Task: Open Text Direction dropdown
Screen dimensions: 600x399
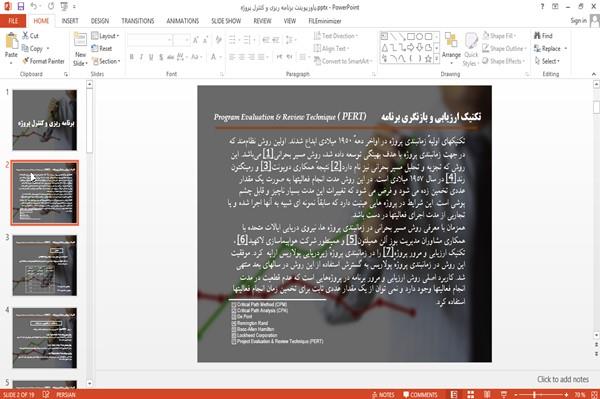Action: [336, 36]
